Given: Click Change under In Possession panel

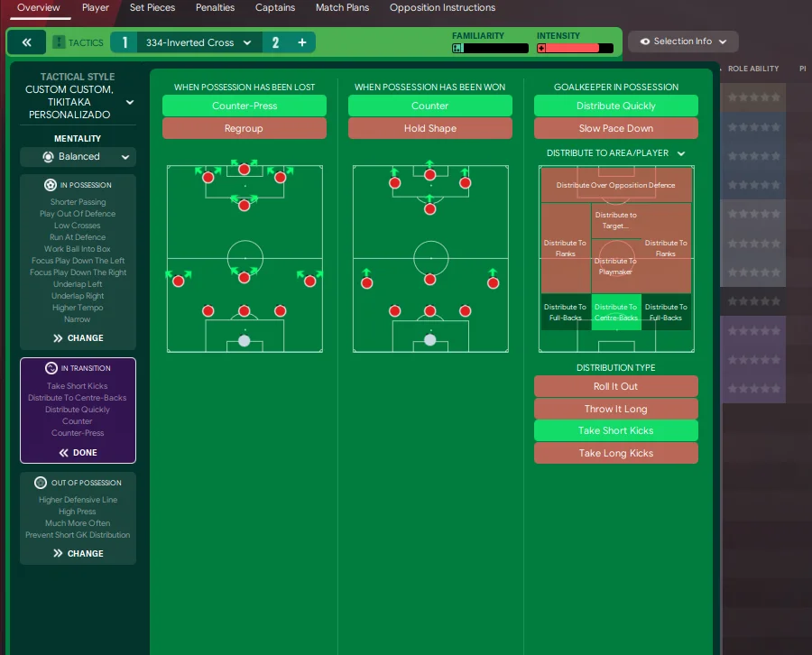Looking at the screenshot, I should [x=78, y=338].
